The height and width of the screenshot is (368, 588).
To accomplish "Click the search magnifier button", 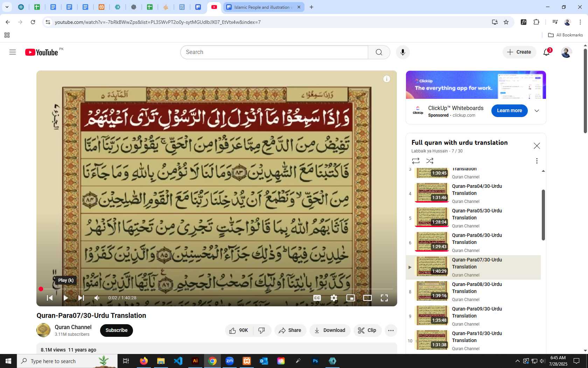I will click(x=379, y=52).
